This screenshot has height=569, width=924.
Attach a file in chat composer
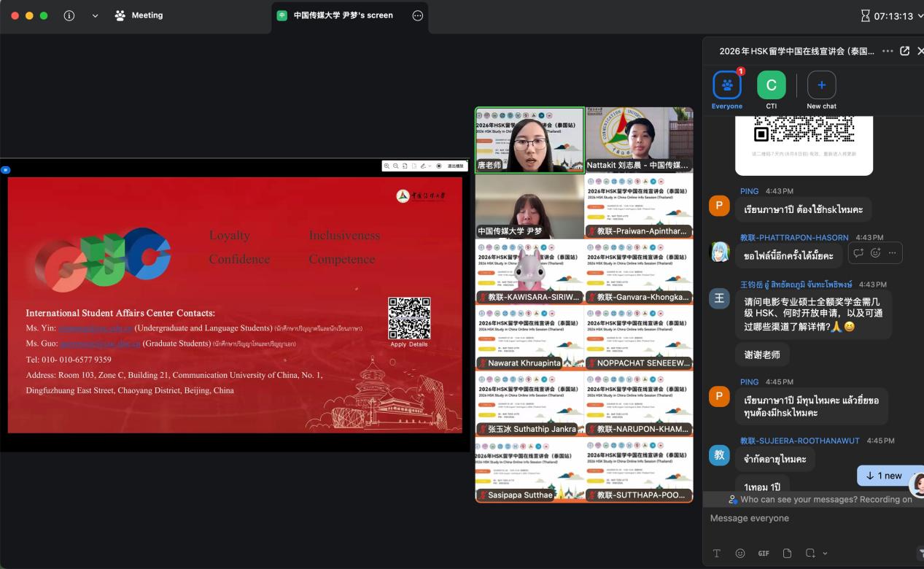787,553
